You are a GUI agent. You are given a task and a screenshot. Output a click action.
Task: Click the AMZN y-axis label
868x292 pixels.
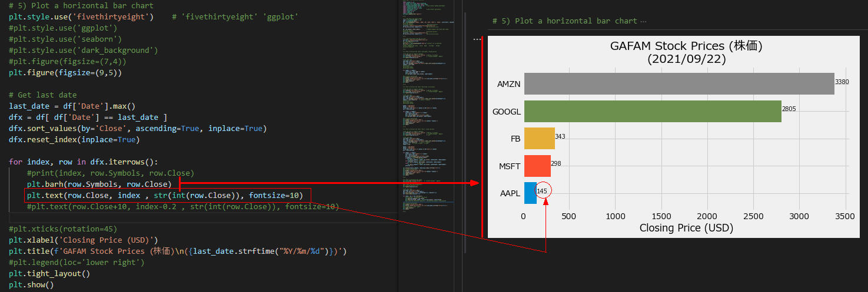(x=508, y=84)
